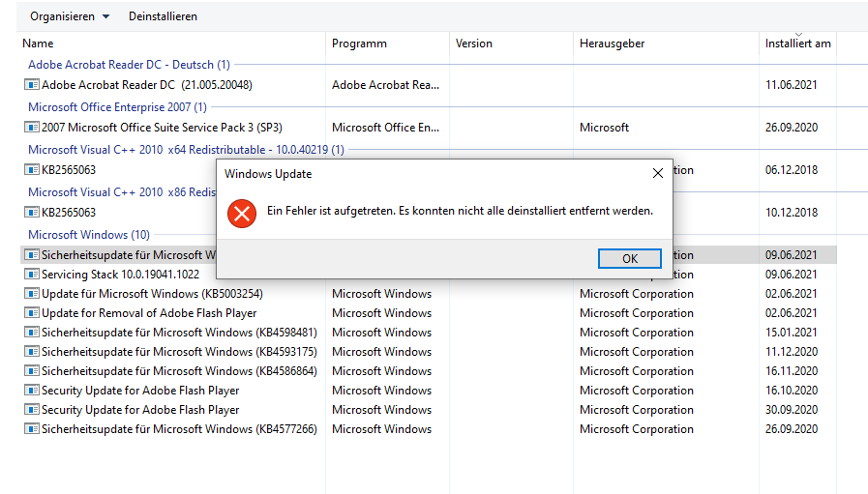Image resolution: width=868 pixels, height=494 pixels.
Task: Sort by the Installiert am column
Action: tap(797, 44)
